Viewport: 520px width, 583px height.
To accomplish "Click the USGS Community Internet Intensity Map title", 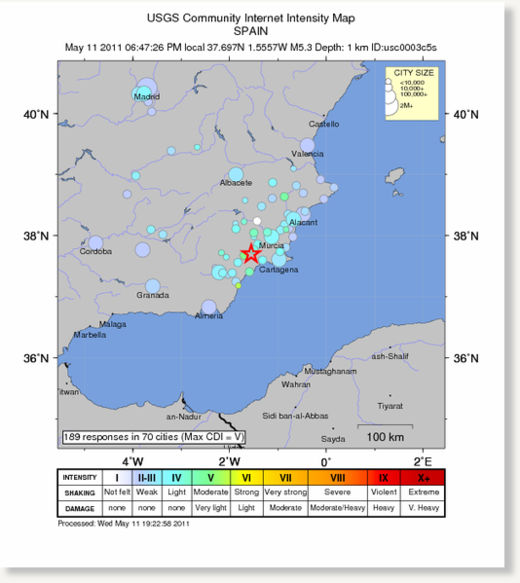I will (251, 18).
